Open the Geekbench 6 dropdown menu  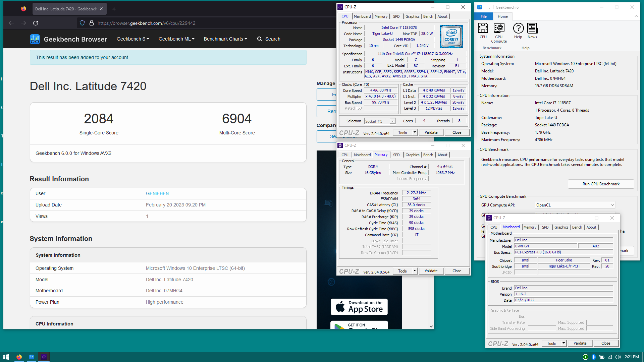[x=133, y=39]
